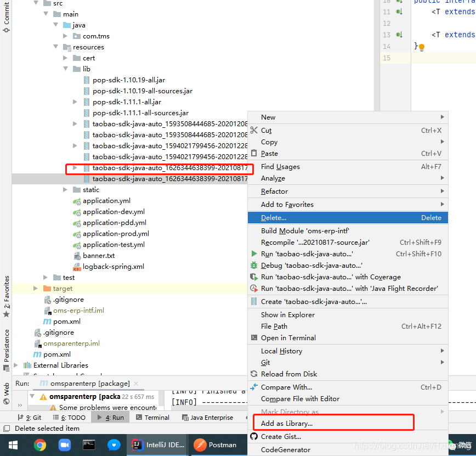
Task: Open Zoom from the taskbar
Action: [x=64, y=445]
